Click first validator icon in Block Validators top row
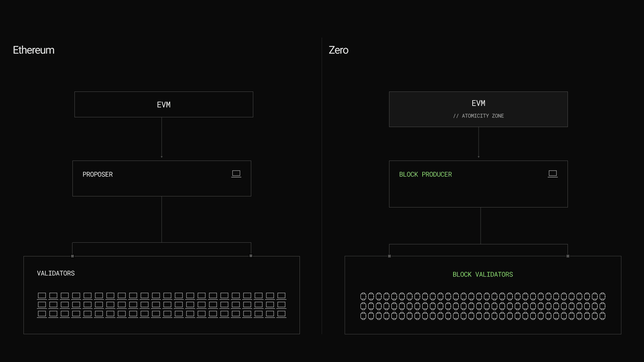Image resolution: width=644 pixels, height=362 pixels. click(x=363, y=296)
